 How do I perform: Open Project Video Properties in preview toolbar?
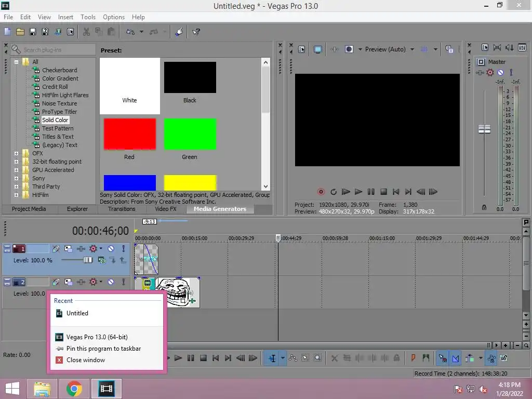pos(302,49)
